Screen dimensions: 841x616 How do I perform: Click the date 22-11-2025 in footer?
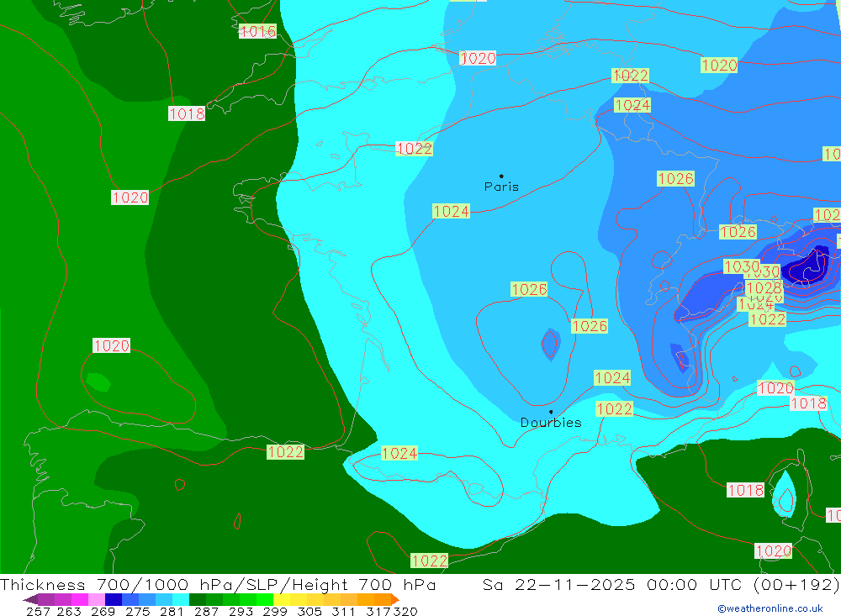point(575,584)
